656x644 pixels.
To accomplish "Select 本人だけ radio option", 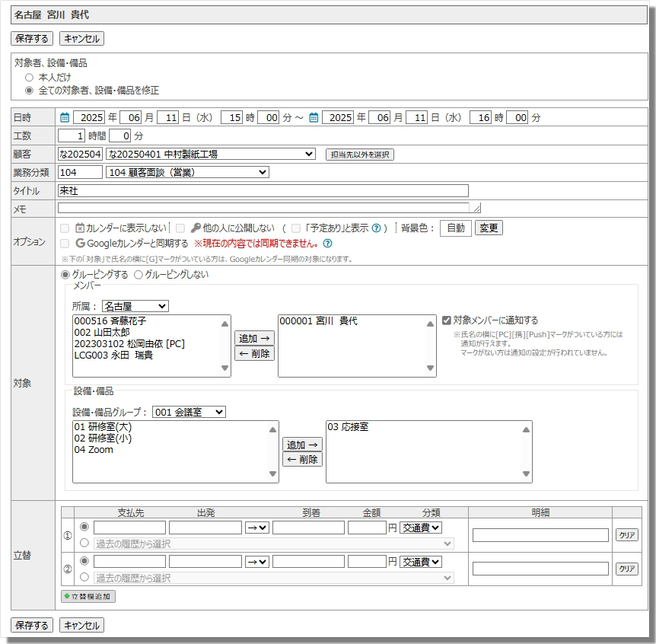I will pos(29,78).
